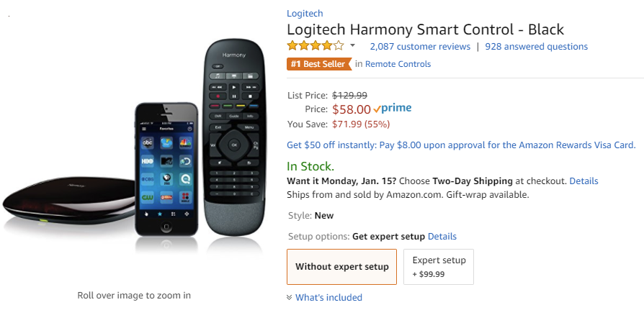Open the Remote Controls category link

coord(398,64)
